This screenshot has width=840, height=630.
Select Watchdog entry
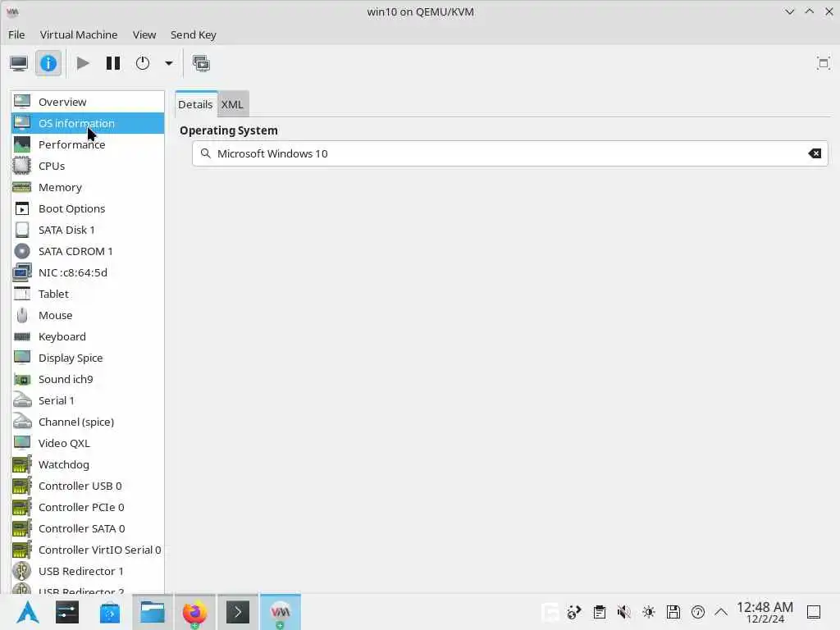tap(88, 464)
